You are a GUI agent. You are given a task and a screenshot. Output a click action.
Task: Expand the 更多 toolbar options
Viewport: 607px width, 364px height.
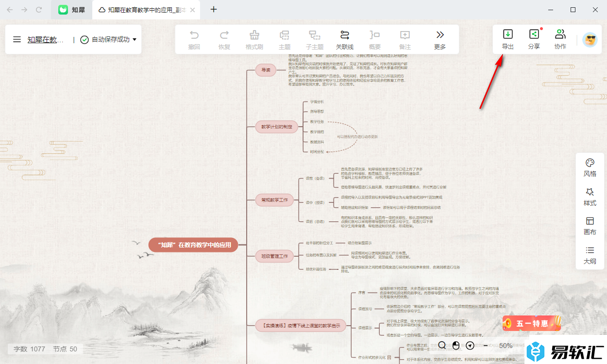pos(440,40)
